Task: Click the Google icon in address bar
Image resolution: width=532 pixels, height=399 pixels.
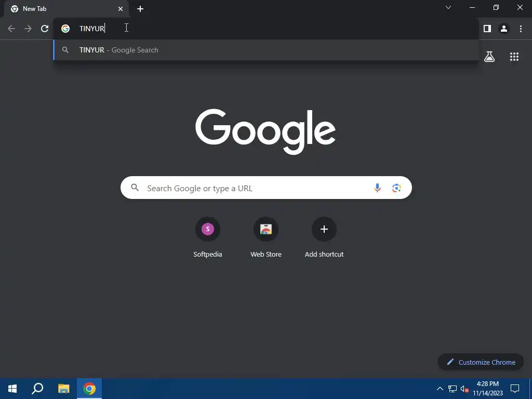Action: point(65,29)
